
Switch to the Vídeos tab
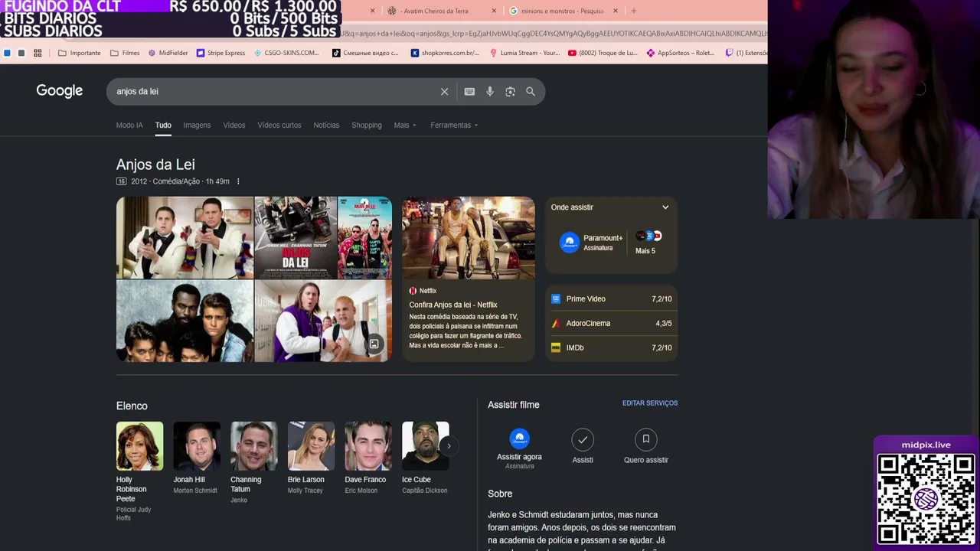[234, 125]
